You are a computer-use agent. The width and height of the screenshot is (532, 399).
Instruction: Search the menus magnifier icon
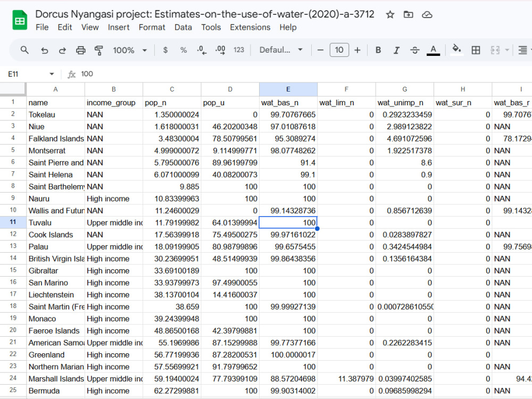pos(24,50)
